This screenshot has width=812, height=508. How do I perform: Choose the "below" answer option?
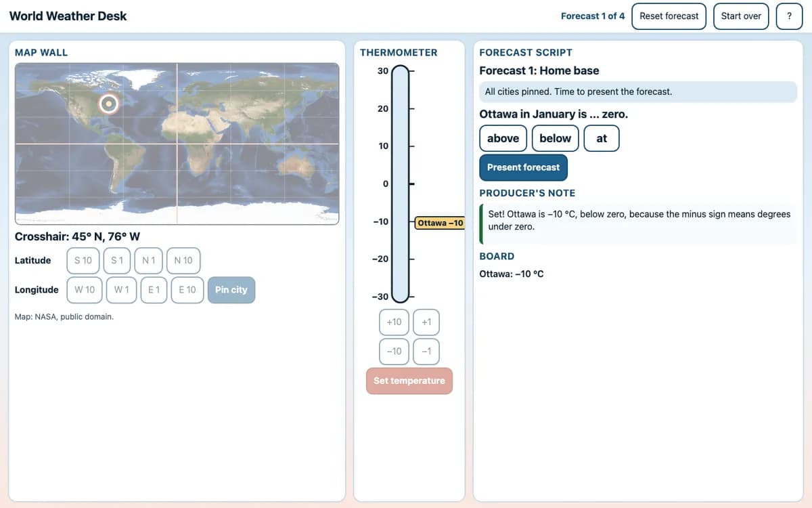(x=555, y=138)
